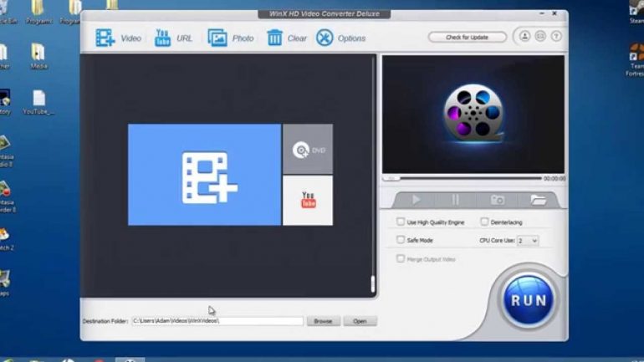This screenshot has width=644, height=362.
Task: Select the Media folder desktop icon
Action: [x=38, y=57]
